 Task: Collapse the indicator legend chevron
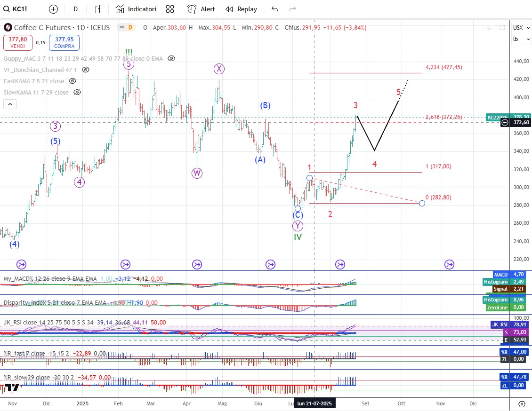(10, 104)
